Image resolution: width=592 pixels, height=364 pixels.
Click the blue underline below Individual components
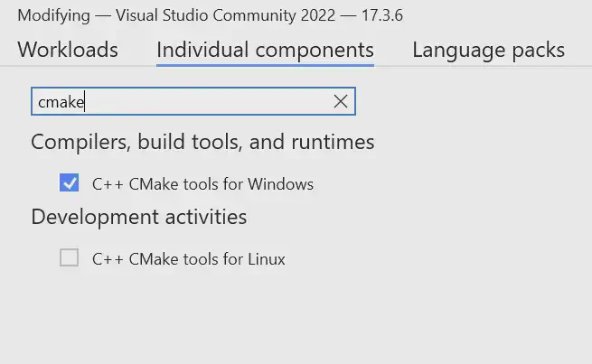tap(265, 65)
